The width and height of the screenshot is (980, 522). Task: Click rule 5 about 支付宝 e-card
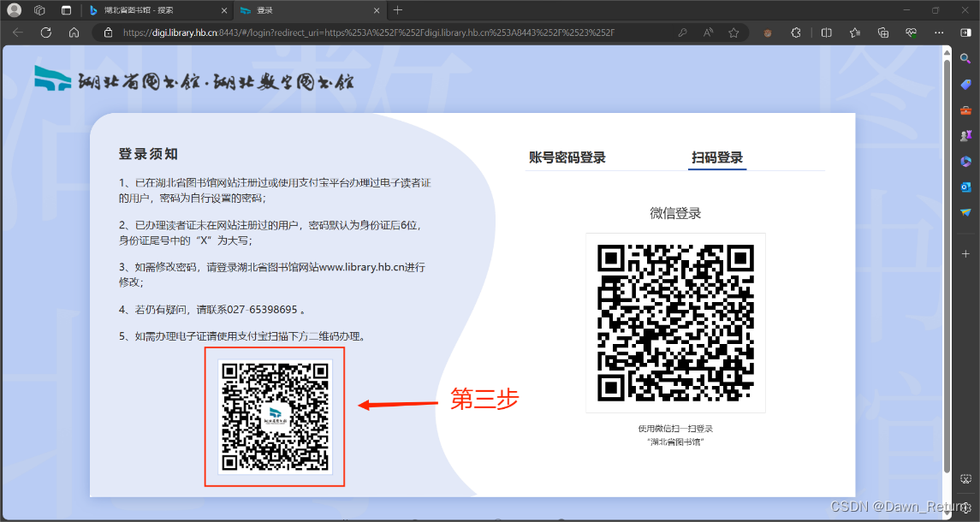(x=242, y=336)
